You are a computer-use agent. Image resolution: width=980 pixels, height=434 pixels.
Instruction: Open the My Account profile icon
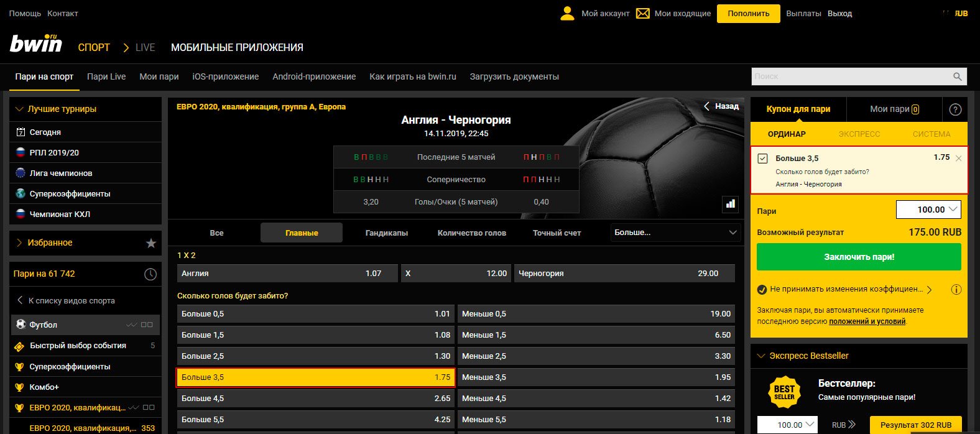[x=567, y=13]
